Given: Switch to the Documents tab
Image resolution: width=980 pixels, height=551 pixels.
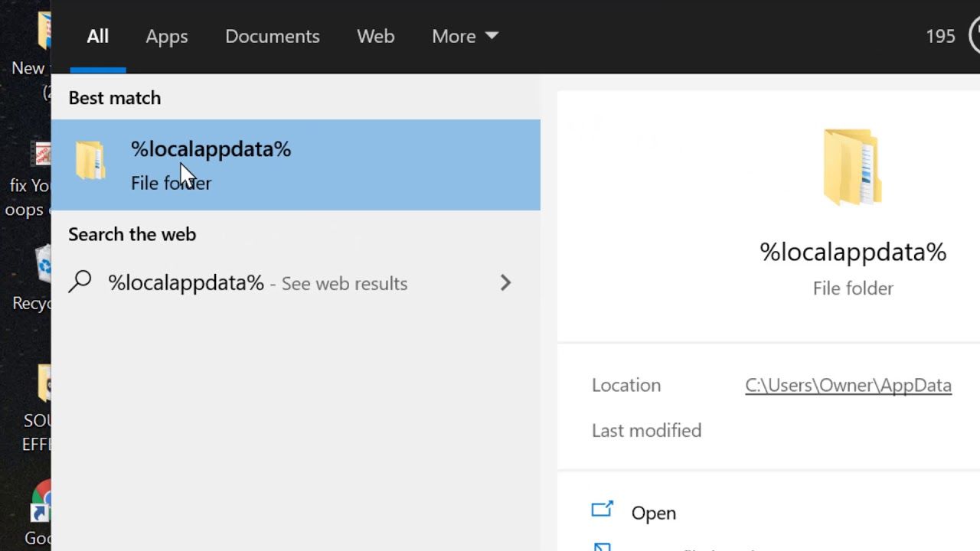Looking at the screenshot, I should coord(272,36).
